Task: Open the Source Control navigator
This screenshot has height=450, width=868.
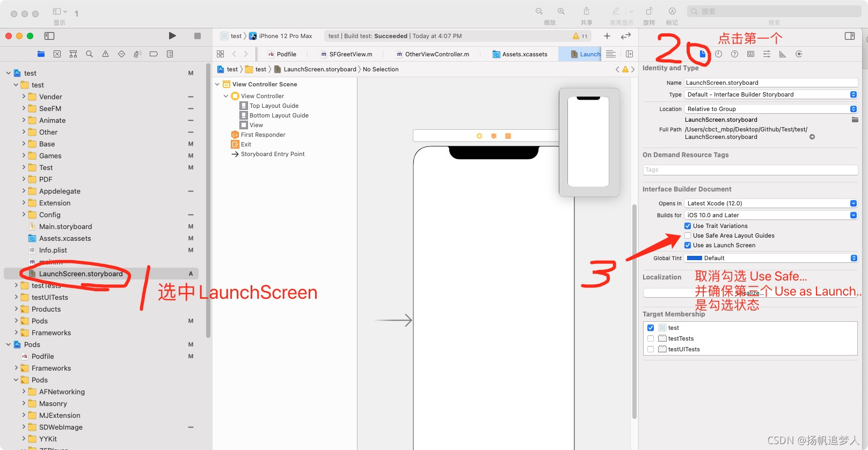Action: [x=57, y=54]
